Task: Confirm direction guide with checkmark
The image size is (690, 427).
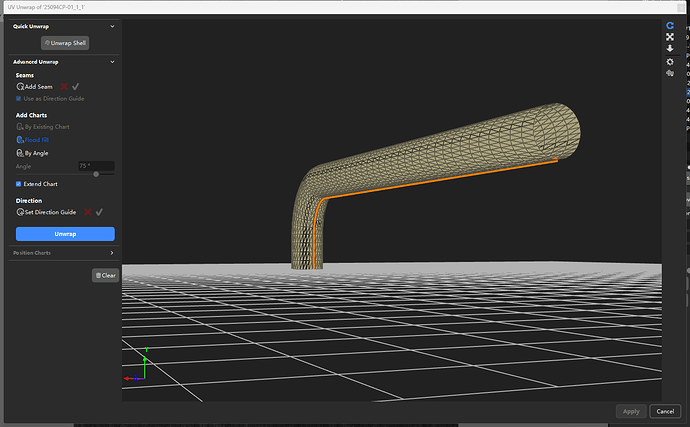Action: [99, 212]
